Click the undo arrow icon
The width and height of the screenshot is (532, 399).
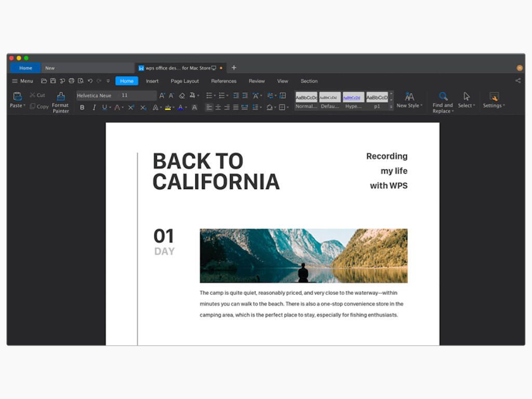point(90,81)
